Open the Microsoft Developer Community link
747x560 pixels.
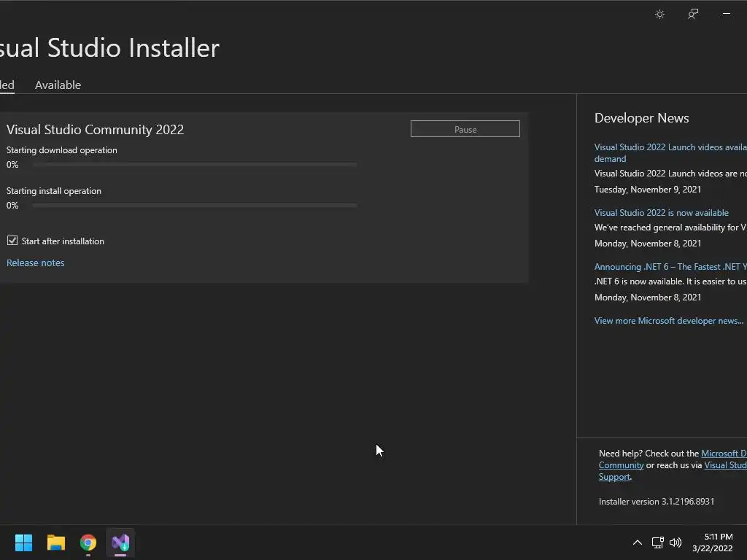pyautogui.click(x=724, y=454)
